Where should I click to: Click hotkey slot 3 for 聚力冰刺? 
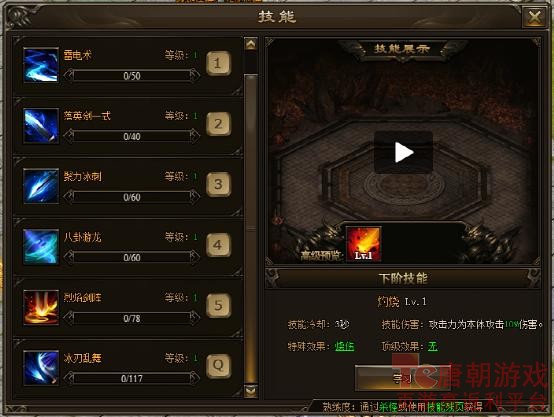click(218, 184)
